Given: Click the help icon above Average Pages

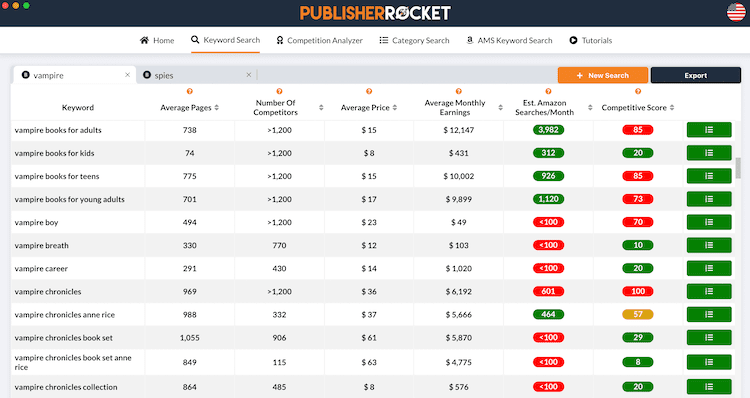Looking at the screenshot, I should (x=189, y=91).
